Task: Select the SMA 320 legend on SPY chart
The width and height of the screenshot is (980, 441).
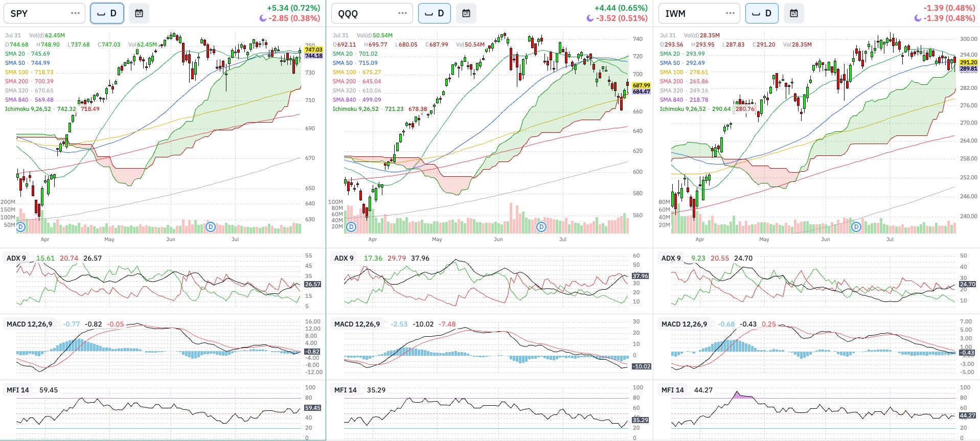Action: [29, 90]
